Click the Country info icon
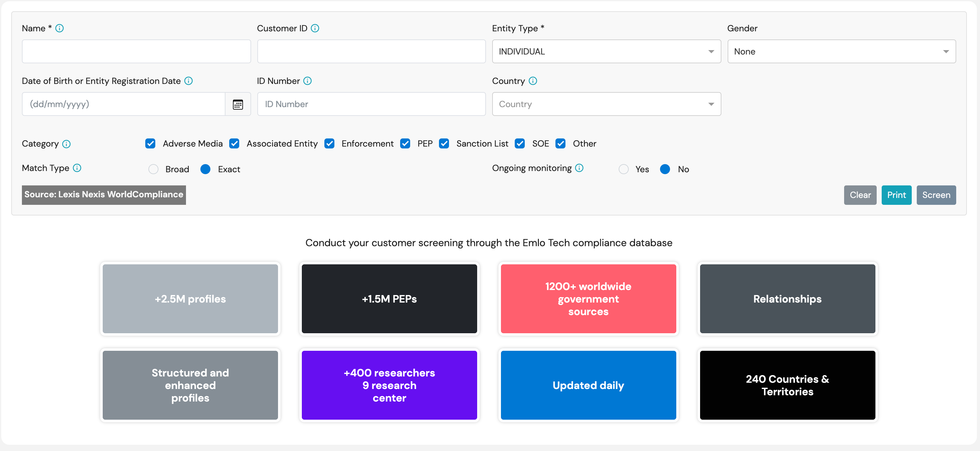The height and width of the screenshot is (451, 980). [x=533, y=81]
